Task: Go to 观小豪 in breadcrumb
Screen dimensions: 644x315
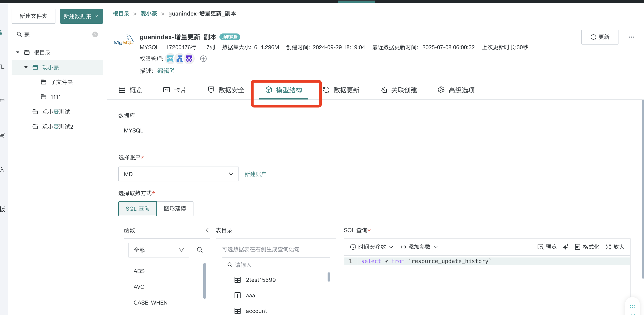Action: pos(149,13)
